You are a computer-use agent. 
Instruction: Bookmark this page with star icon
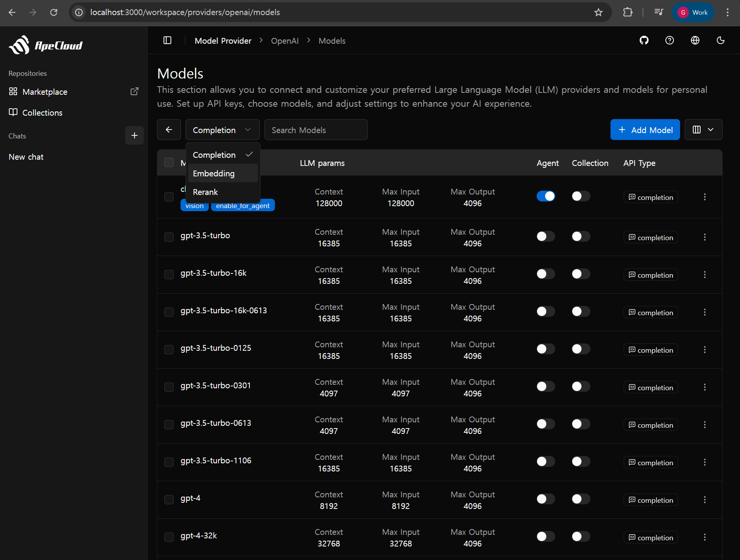[598, 12]
